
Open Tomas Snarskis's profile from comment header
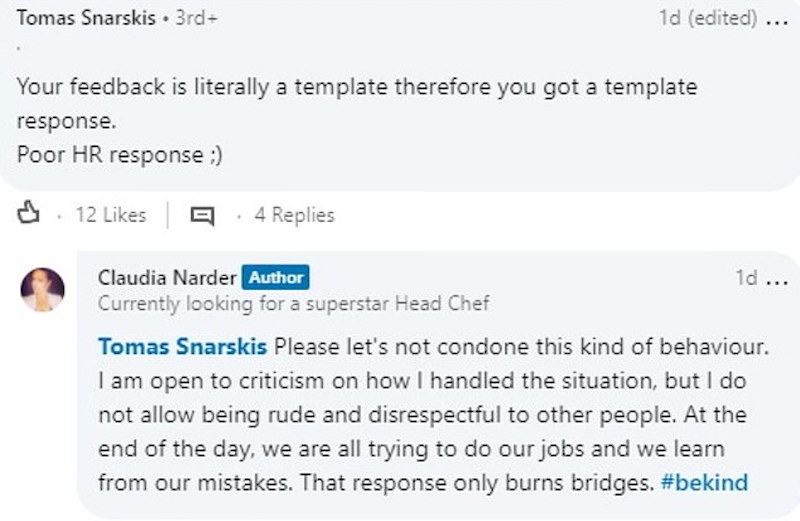click(86, 18)
